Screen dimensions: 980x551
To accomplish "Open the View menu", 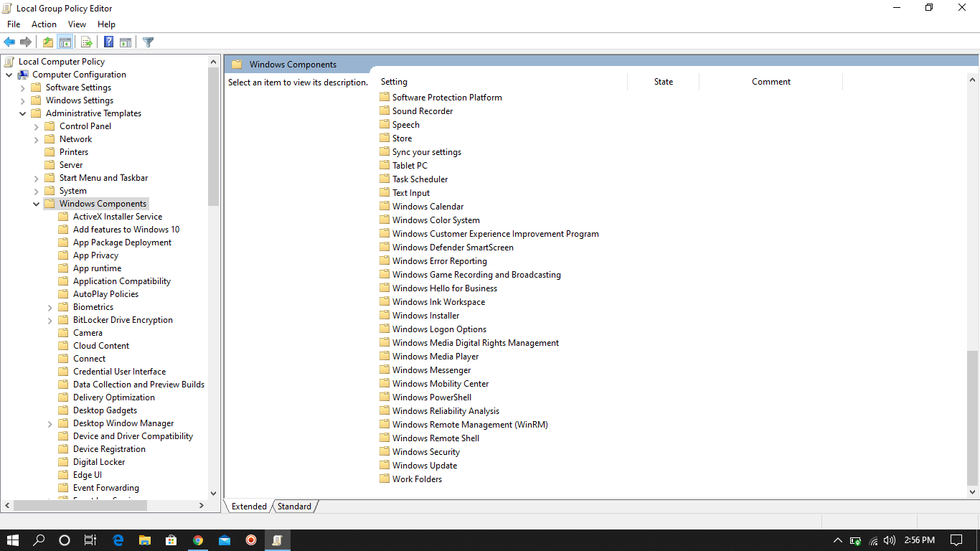I will pyautogui.click(x=77, y=24).
